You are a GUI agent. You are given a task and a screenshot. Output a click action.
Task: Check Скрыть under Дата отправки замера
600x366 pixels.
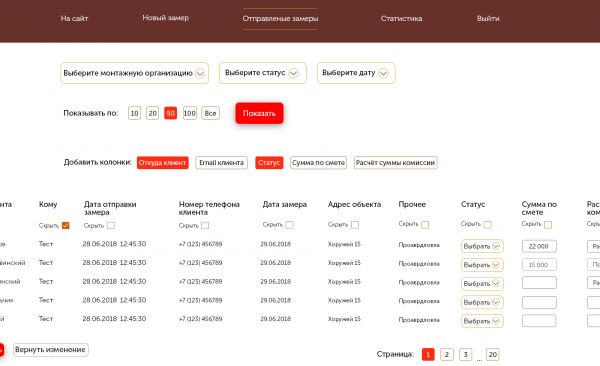click(x=111, y=225)
